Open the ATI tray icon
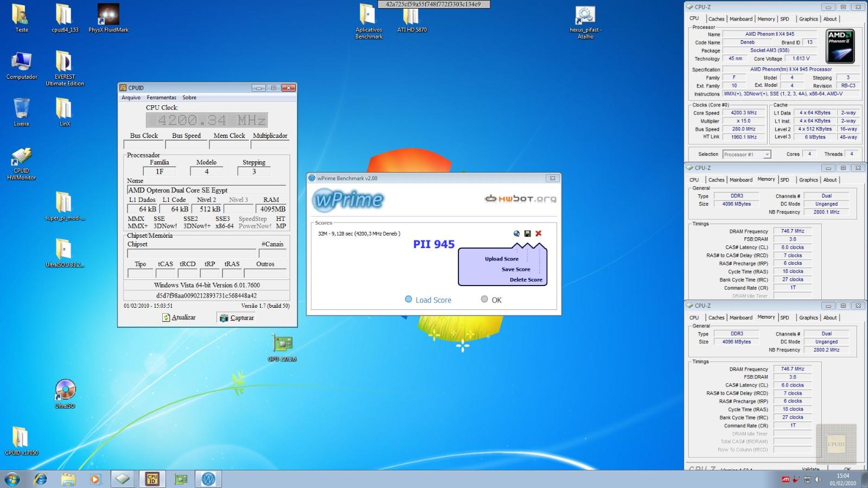 (x=785, y=479)
